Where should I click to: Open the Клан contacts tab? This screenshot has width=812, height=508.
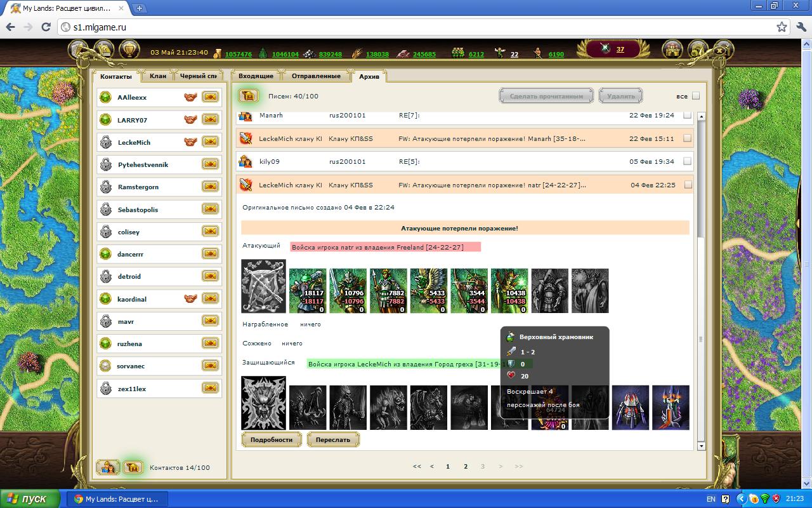coord(158,76)
